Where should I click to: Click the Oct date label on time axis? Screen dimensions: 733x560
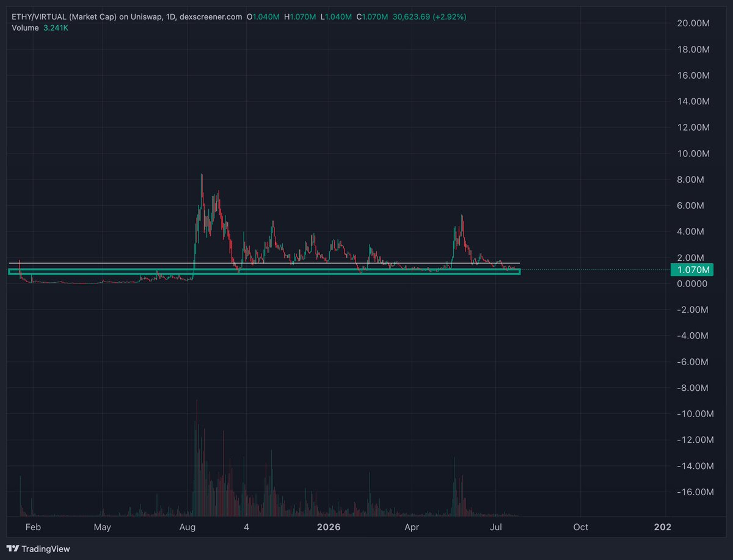point(581,527)
